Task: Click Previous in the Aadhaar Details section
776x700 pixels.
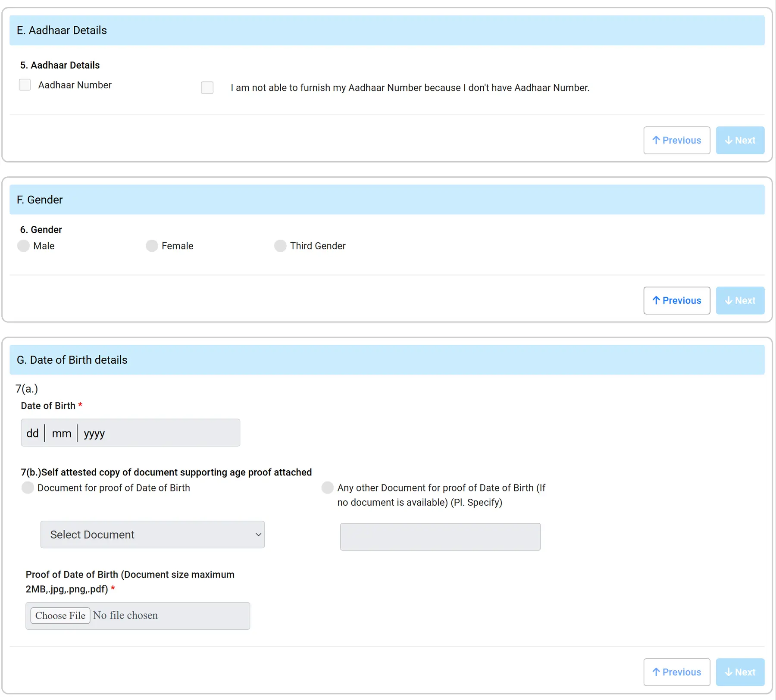Action: [x=677, y=140]
